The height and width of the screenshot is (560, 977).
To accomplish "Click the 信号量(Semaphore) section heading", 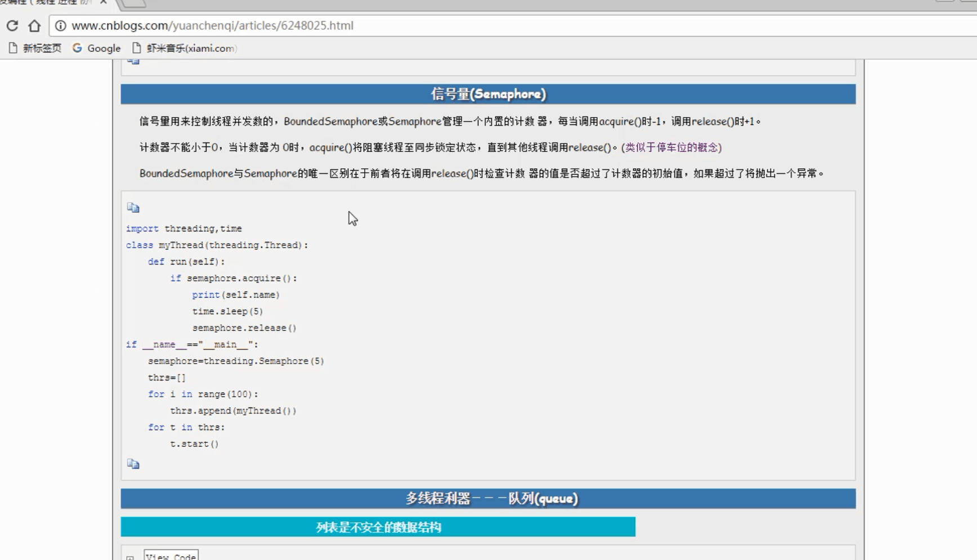I will click(488, 94).
